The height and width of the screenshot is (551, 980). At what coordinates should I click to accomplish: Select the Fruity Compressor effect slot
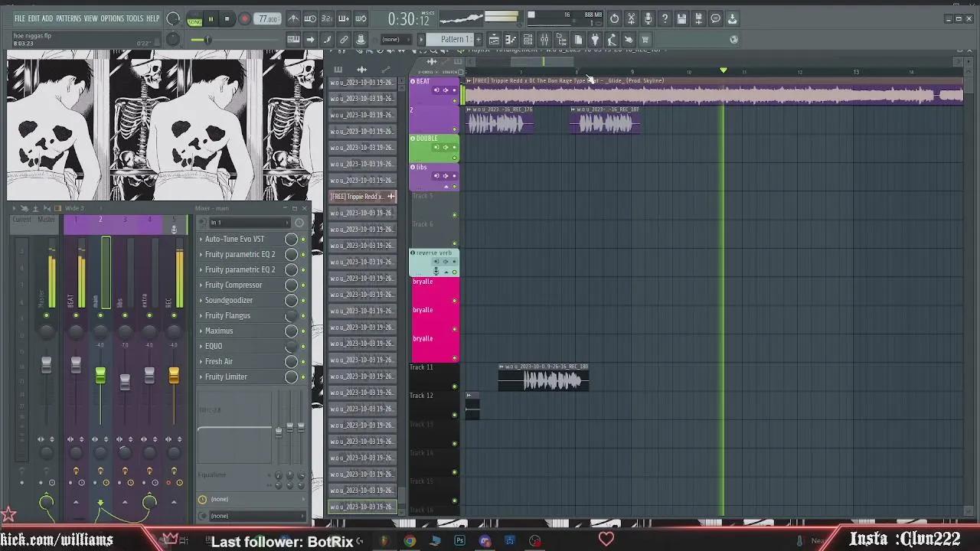point(234,285)
